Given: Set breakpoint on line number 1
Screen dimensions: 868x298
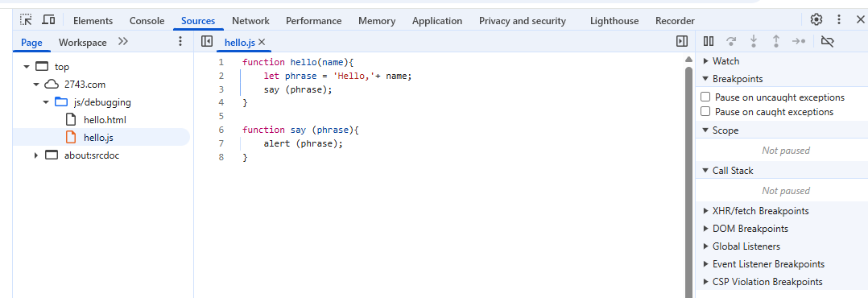Looking at the screenshot, I should click(221, 62).
